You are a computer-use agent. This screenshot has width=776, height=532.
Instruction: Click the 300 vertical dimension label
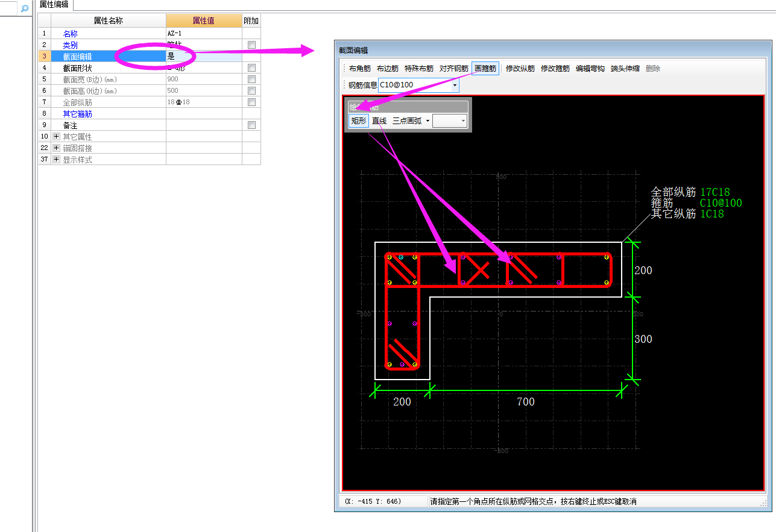643,339
